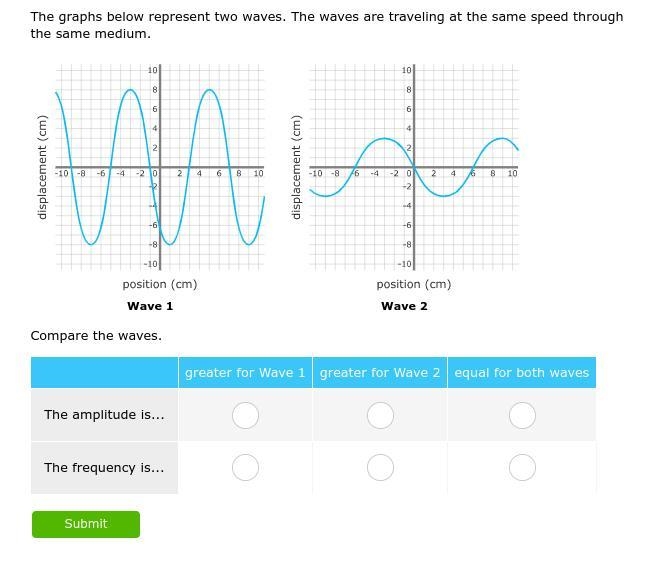The image size is (645, 562).
Task: Click 'The frequency is...' row label
Action: tap(104, 468)
